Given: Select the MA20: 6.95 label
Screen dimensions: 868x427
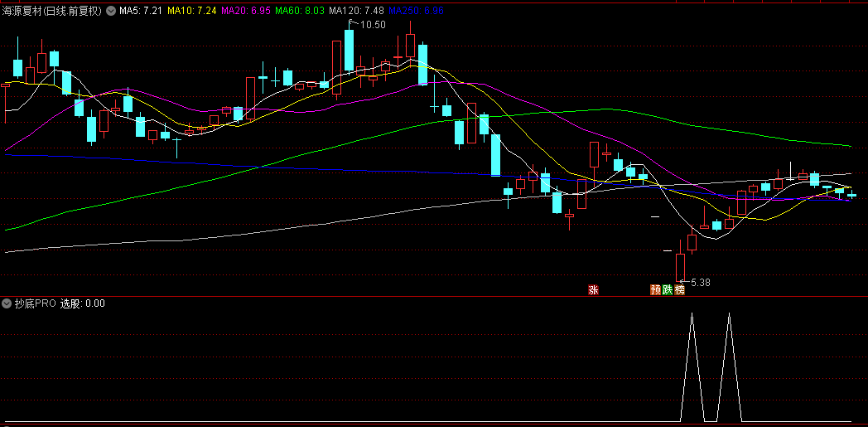Looking at the screenshot, I should 246,11.
